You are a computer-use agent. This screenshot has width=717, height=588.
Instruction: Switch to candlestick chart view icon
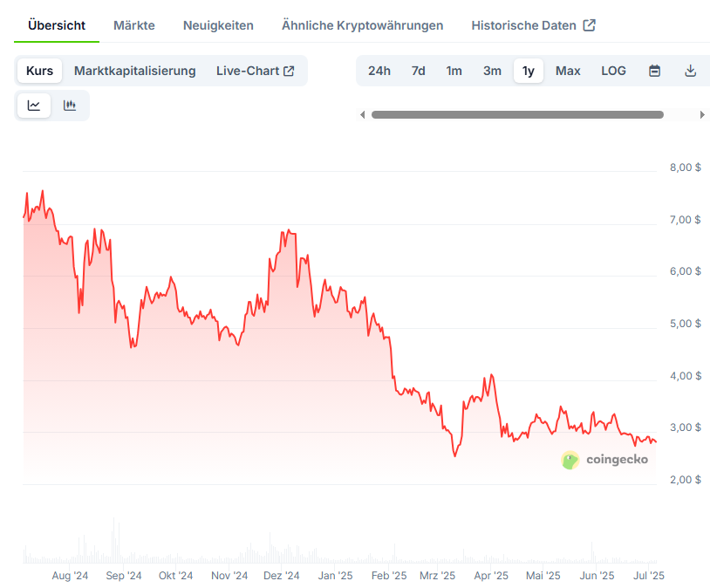click(x=70, y=106)
